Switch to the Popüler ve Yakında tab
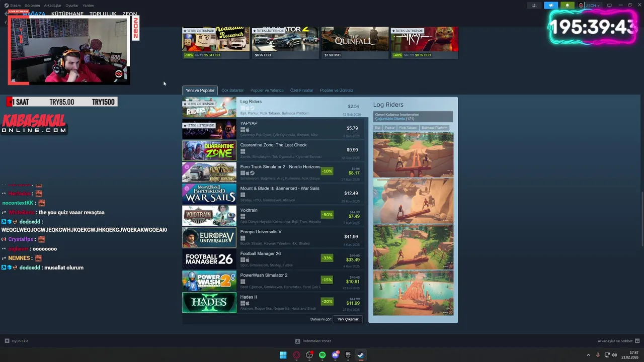 (267, 90)
